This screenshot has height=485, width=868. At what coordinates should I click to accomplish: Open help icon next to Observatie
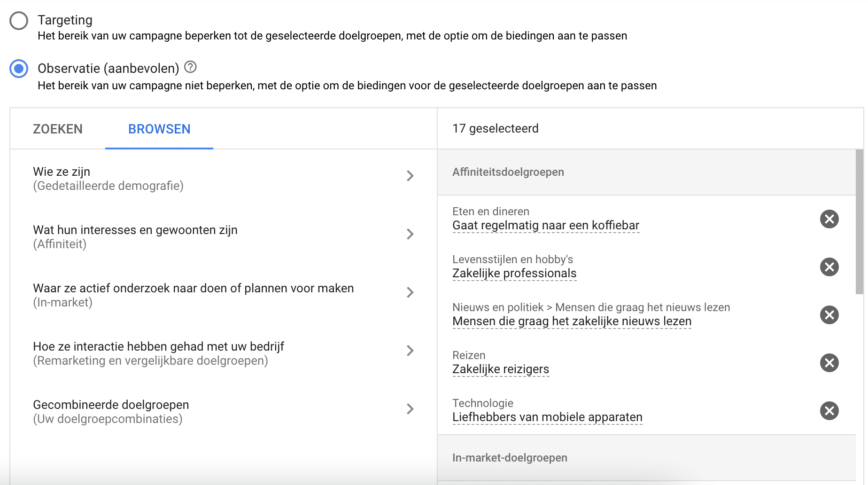pos(190,67)
